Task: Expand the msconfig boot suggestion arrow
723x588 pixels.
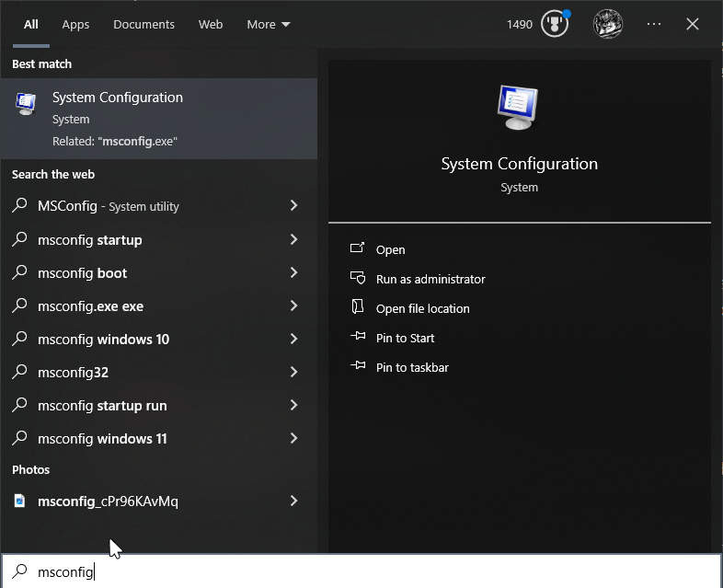Action: point(293,272)
